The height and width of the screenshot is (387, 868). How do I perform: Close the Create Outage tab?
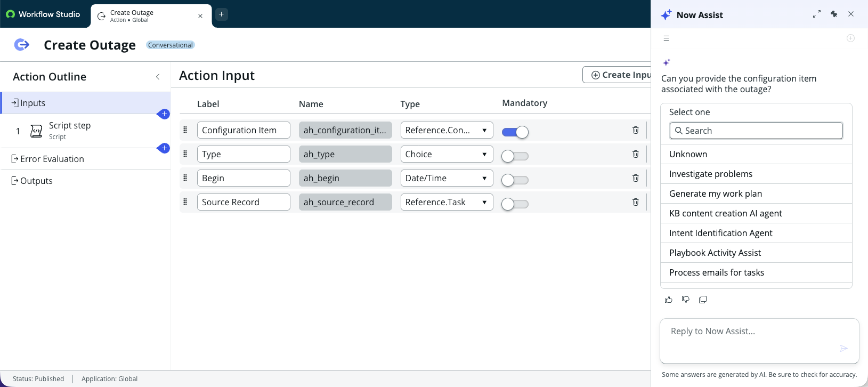pos(200,16)
